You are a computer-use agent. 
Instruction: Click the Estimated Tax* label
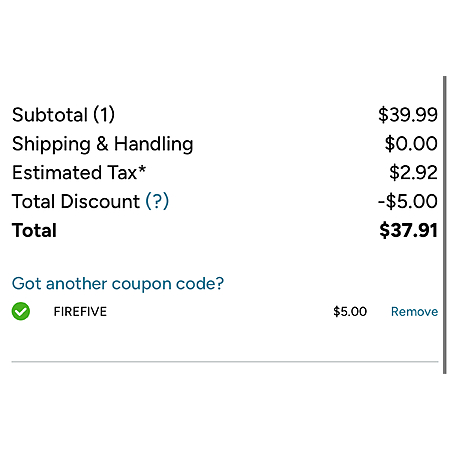pyautogui.click(x=79, y=173)
